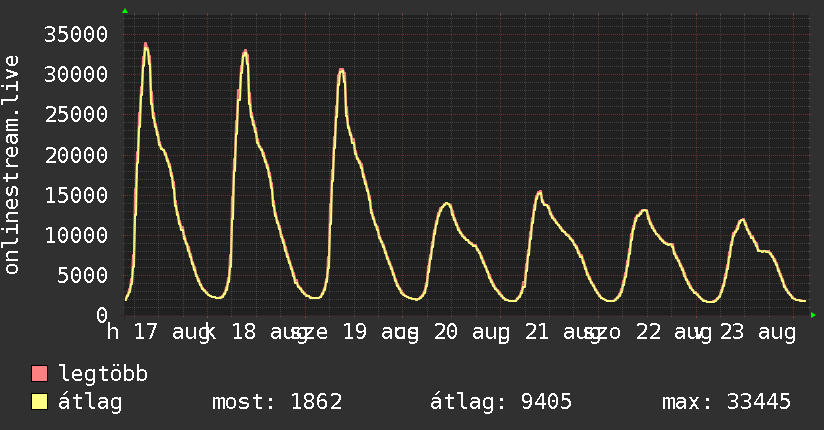Click the pink legtöbb legend swatch

coord(39,374)
